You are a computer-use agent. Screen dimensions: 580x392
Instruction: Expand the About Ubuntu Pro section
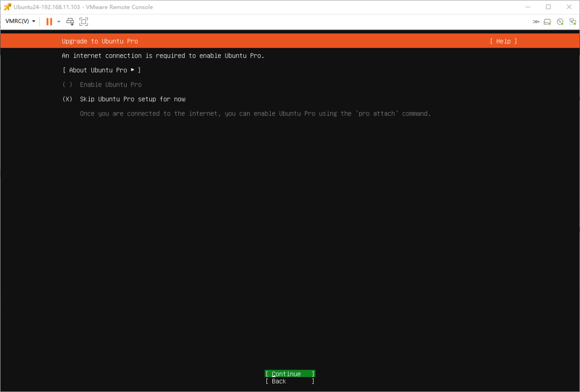(102, 70)
